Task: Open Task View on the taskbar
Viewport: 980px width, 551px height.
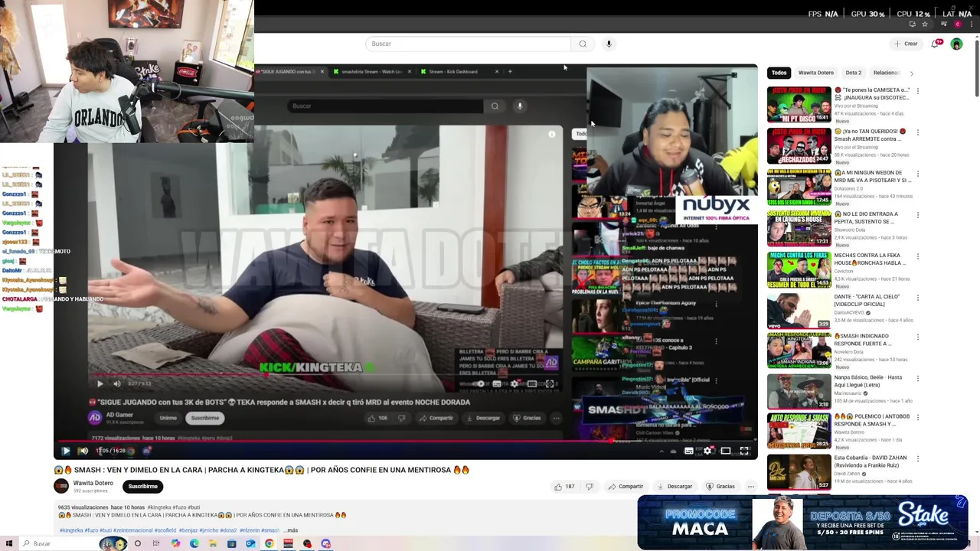Action: coord(157,543)
